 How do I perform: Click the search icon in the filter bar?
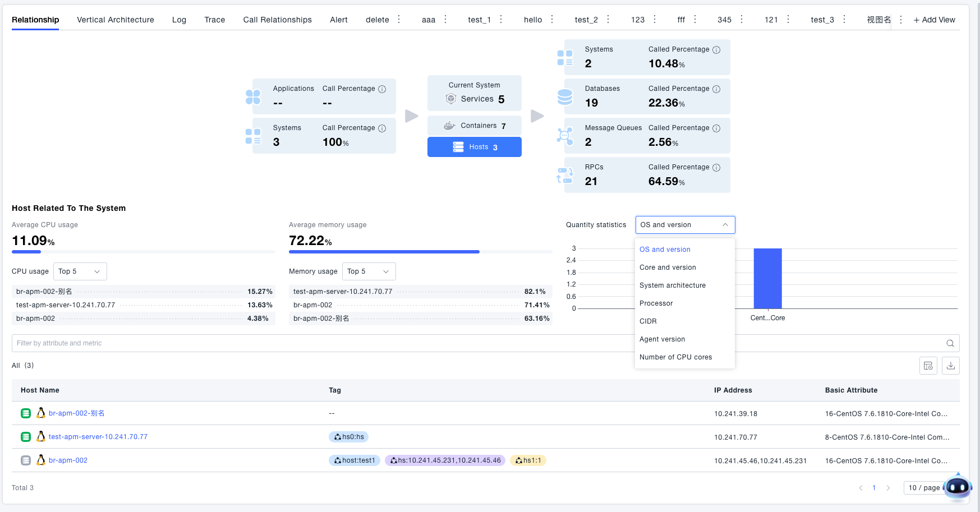tap(950, 343)
